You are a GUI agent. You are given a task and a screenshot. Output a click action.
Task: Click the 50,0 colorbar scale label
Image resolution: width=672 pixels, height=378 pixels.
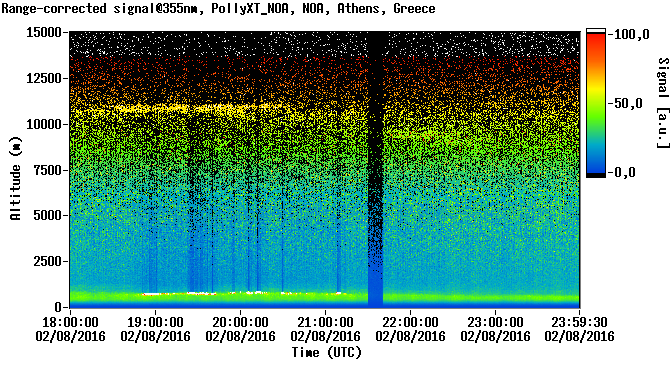coord(628,103)
